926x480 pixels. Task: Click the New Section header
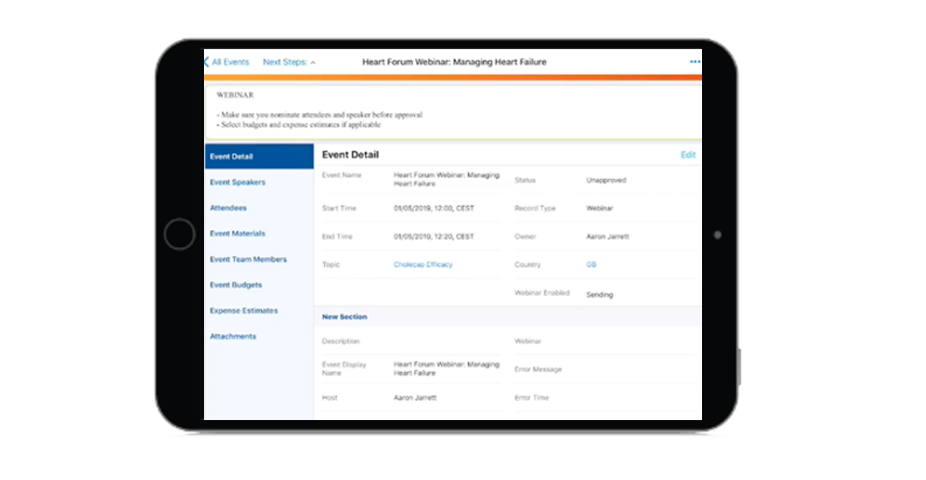[x=344, y=317]
